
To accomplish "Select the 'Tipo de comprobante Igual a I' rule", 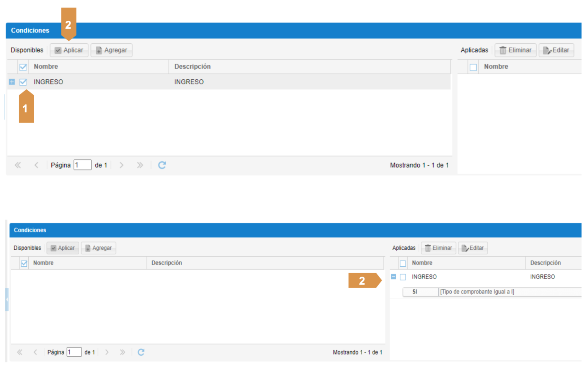I will [477, 292].
